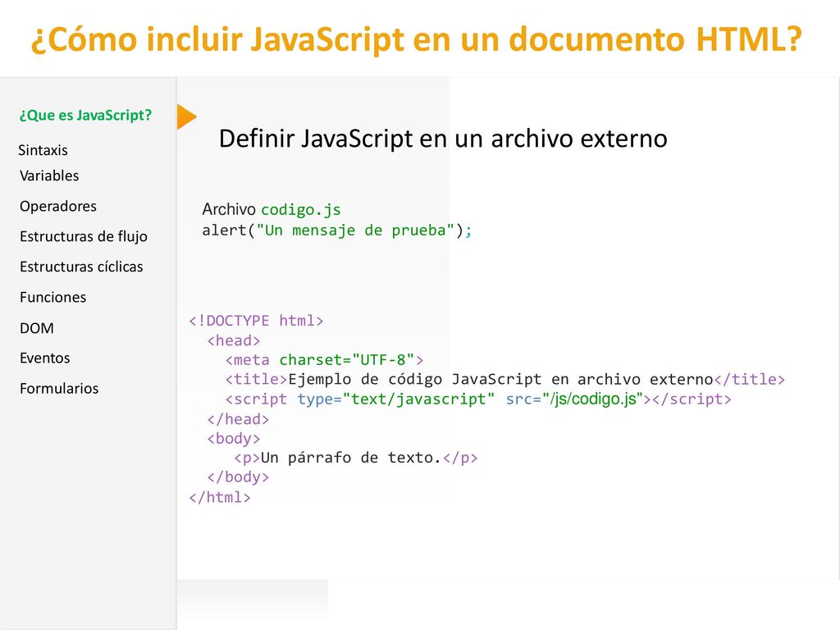Go to Variables topic
840x630 pixels.
(x=49, y=176)
